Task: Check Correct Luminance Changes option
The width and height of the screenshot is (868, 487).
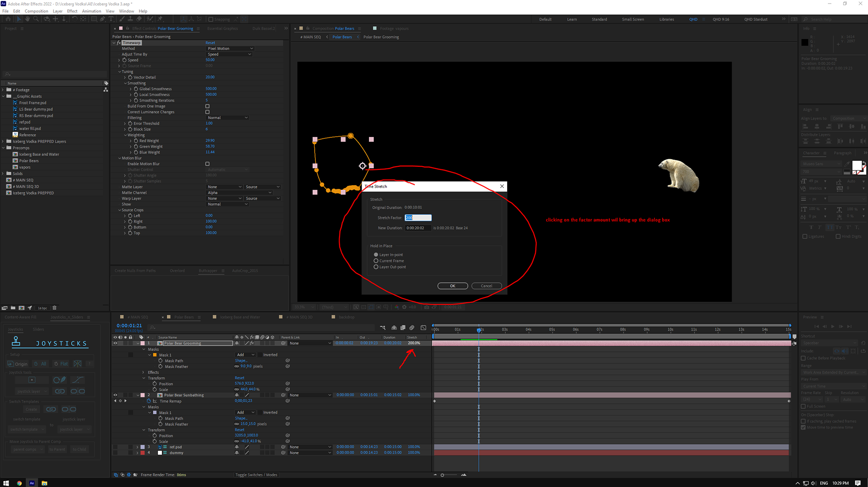Action: 208,112
